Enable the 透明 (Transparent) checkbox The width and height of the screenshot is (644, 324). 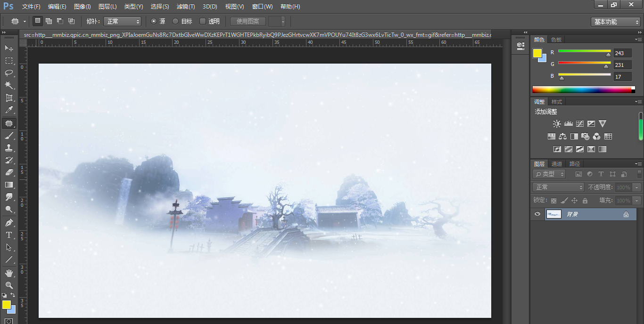(203, 21)
